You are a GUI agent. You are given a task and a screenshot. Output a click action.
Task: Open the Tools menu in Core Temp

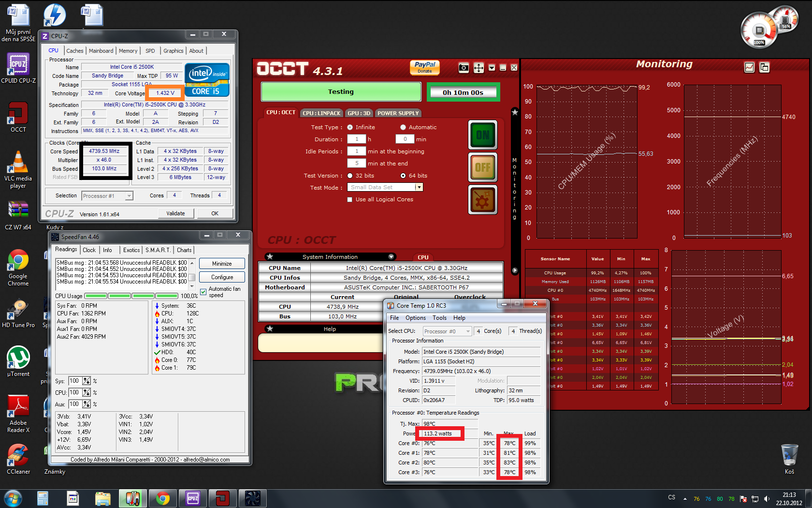coord(439,318)
